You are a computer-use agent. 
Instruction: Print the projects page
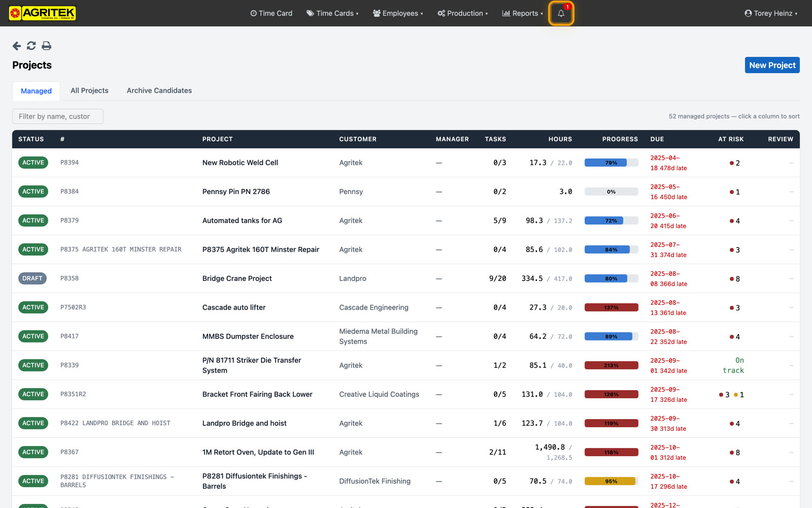coord(47,46)
